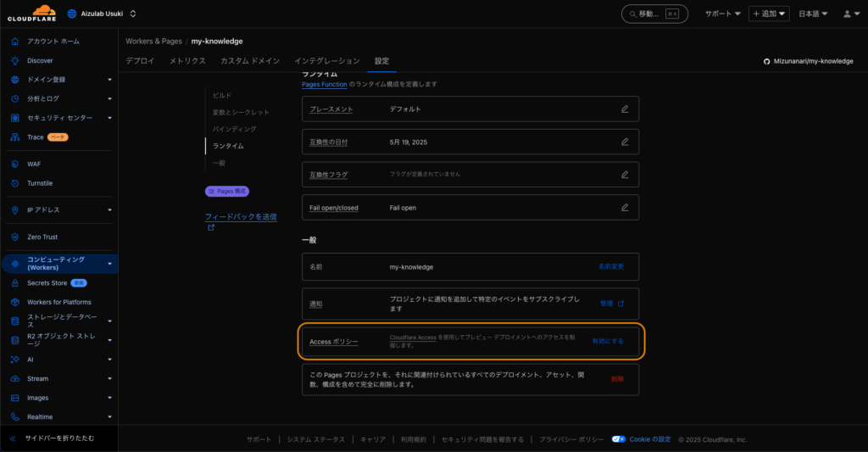The height and width of the screenshot is (452, 868).
Task: Toggle the Cookie settings switch
Action: click(618, 439)
